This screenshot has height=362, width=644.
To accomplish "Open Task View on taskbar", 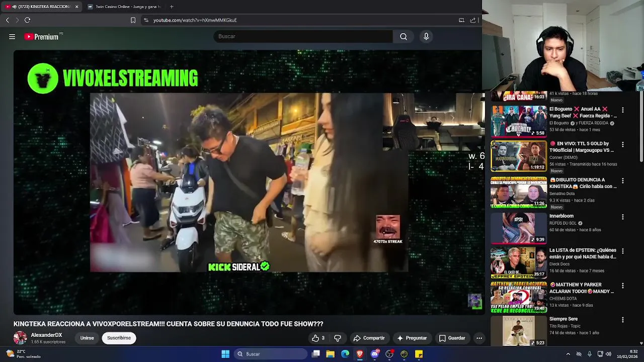I will click(x=315, y=354).
